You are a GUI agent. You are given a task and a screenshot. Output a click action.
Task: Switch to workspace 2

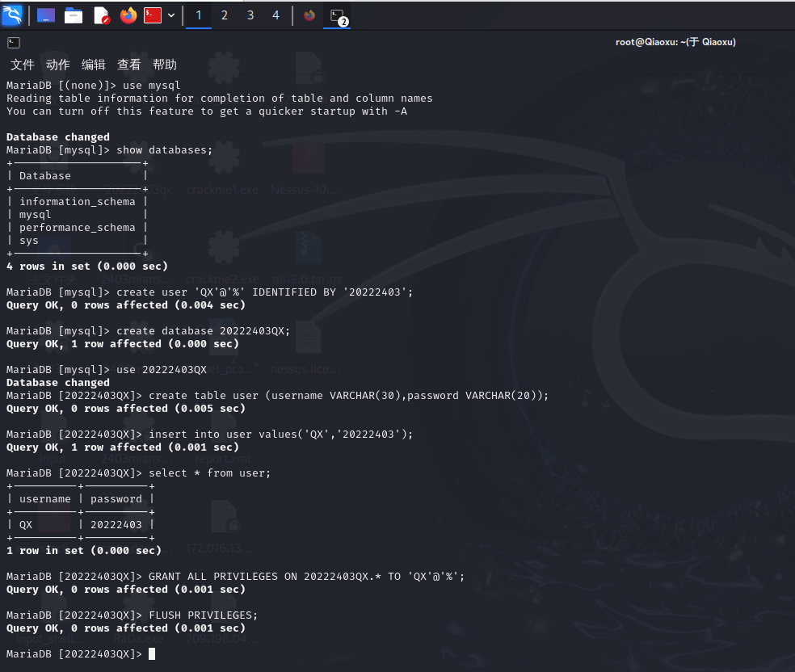click(x=224, y=15)
